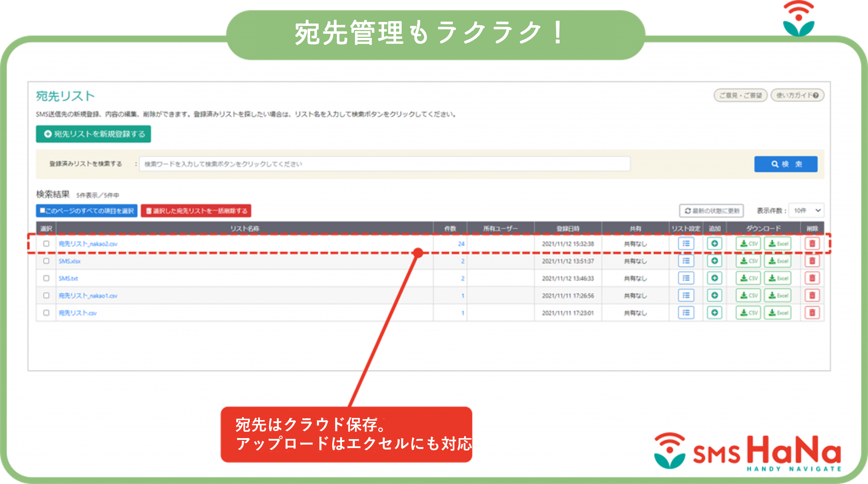Open ご意見・ご要望 feedback button

tap(740, 95)
